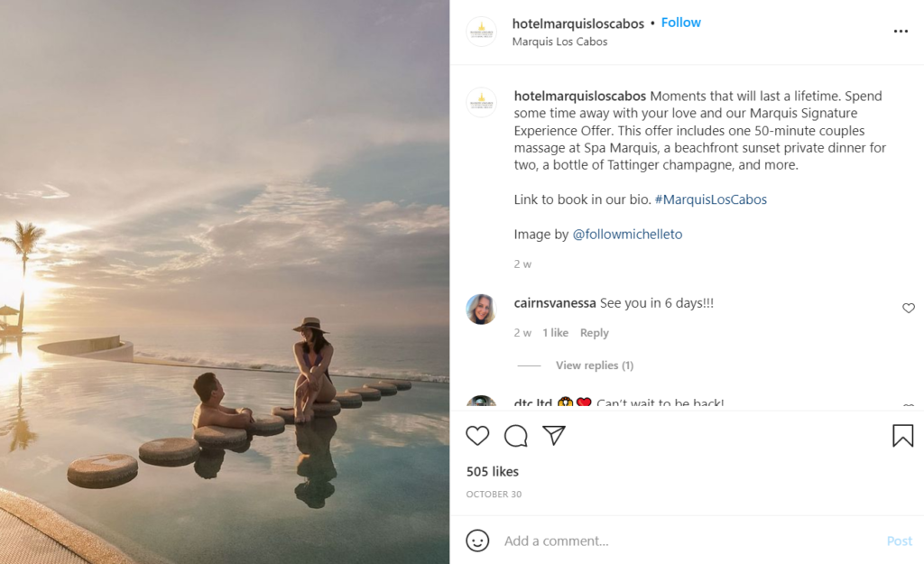Focus the Add a comment field

coord(686,541)
